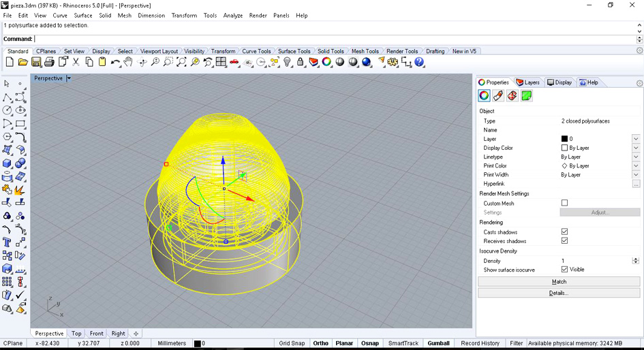
Task: Click the black layer color swatch in Properties
Action: 564,139
